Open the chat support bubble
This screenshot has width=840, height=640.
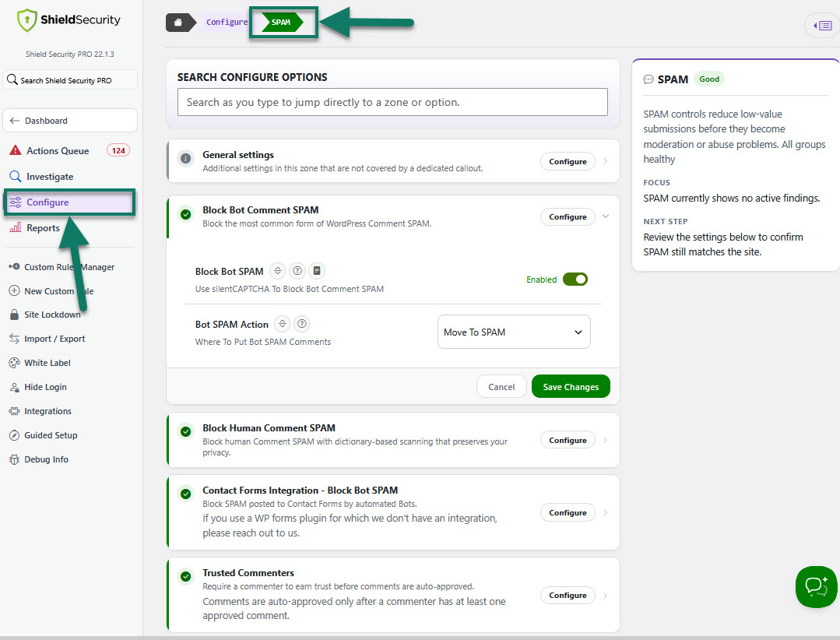click(817, 587)
